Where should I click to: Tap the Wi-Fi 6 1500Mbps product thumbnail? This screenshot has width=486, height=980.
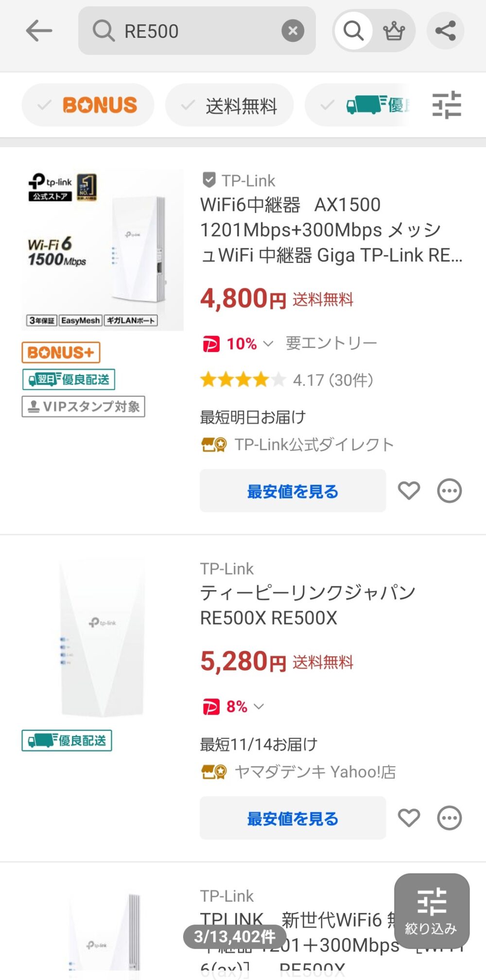[103, 250]
